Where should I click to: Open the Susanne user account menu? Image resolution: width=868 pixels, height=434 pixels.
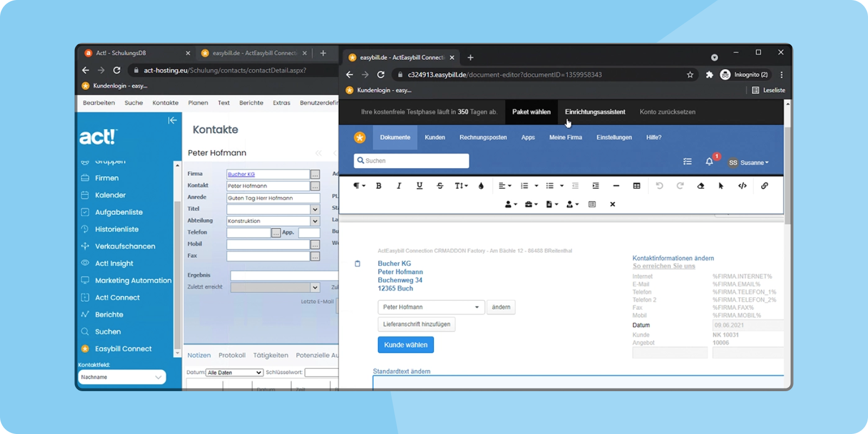tap(749, 162)
